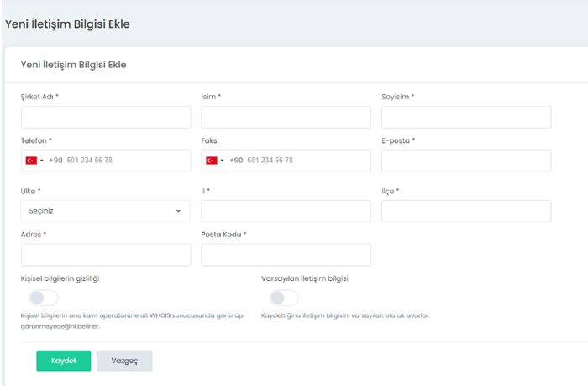This screenshot has height=386, width=588.
Task: Click into the İsim text box
Action: pos(286,117)
